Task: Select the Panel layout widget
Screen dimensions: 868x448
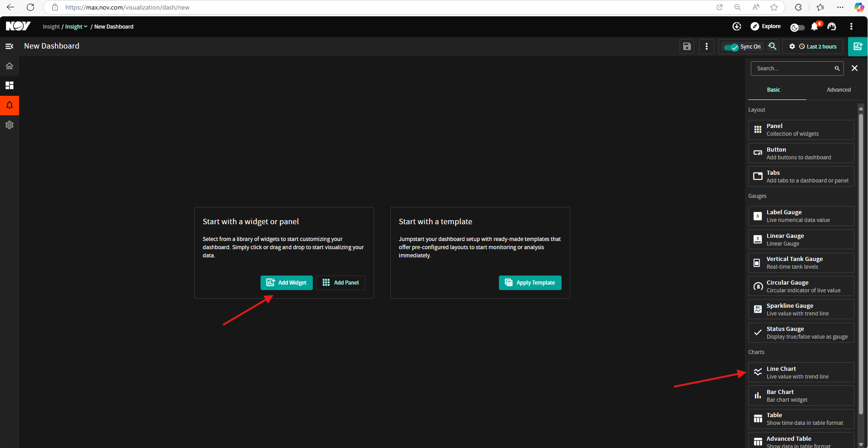Action: click(x=801, y=130)
